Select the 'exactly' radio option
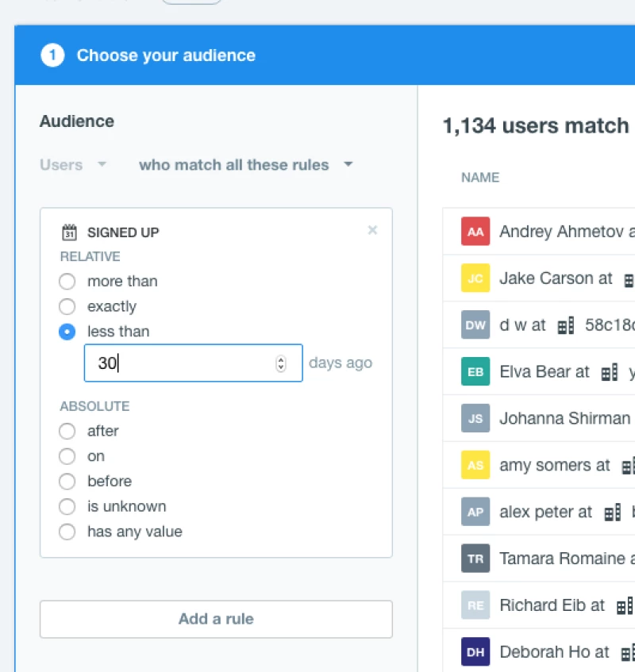This screenshot has height=672, width=635. [67, 307]
